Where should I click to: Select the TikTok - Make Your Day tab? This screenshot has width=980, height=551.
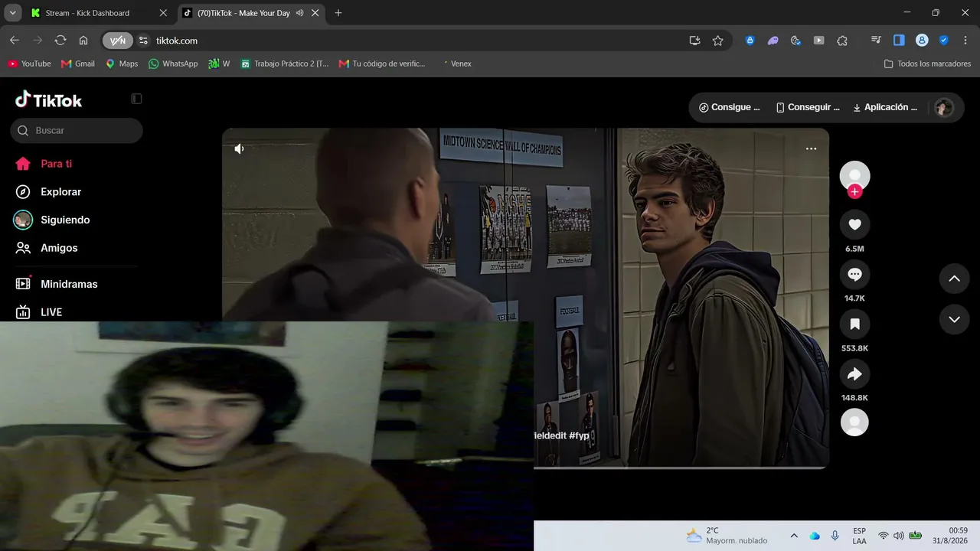coord(252,13)
